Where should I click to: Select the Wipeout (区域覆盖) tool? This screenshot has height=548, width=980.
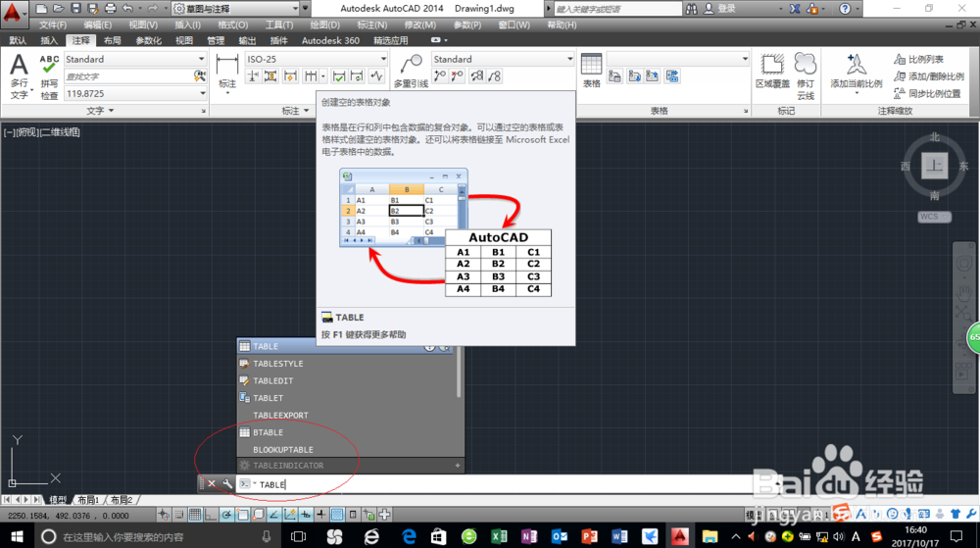772,71
